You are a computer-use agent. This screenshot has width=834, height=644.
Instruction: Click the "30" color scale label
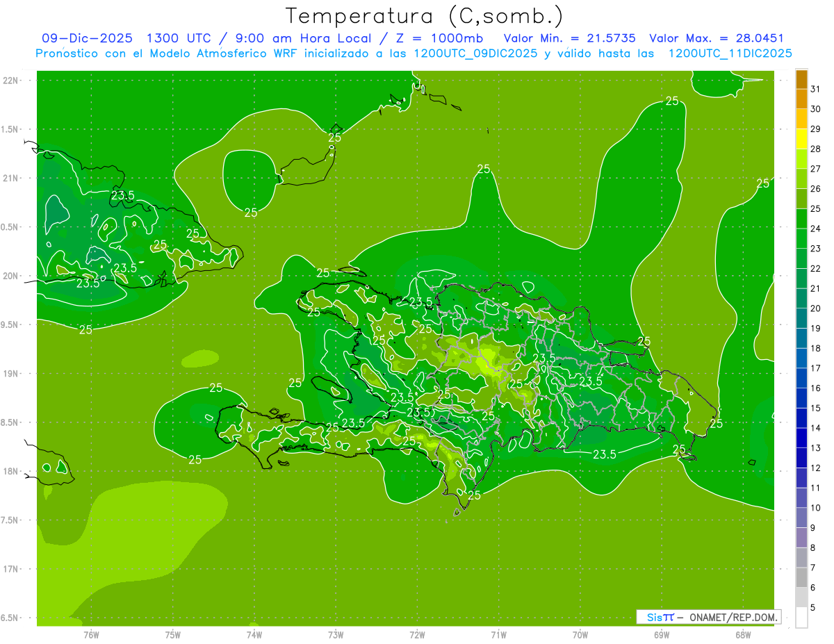pyautogui.click(x=816, y=109)
